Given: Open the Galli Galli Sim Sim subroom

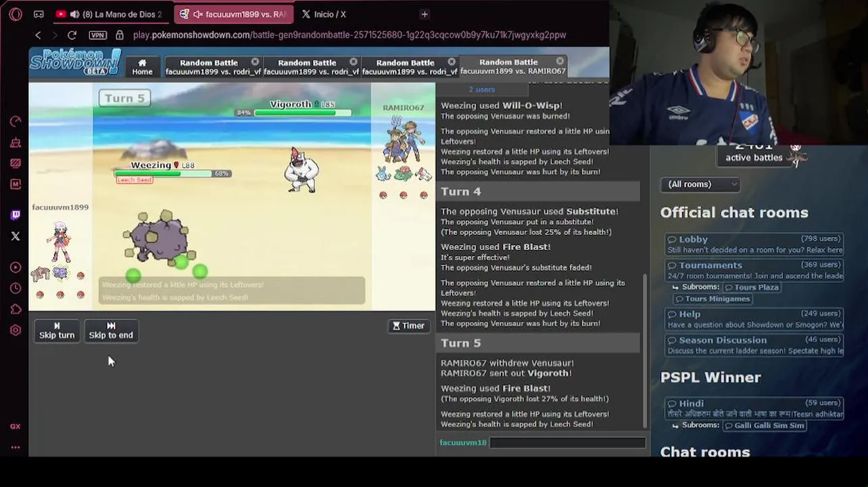Looking at the screenshot, I should click(x=765, y=425).
